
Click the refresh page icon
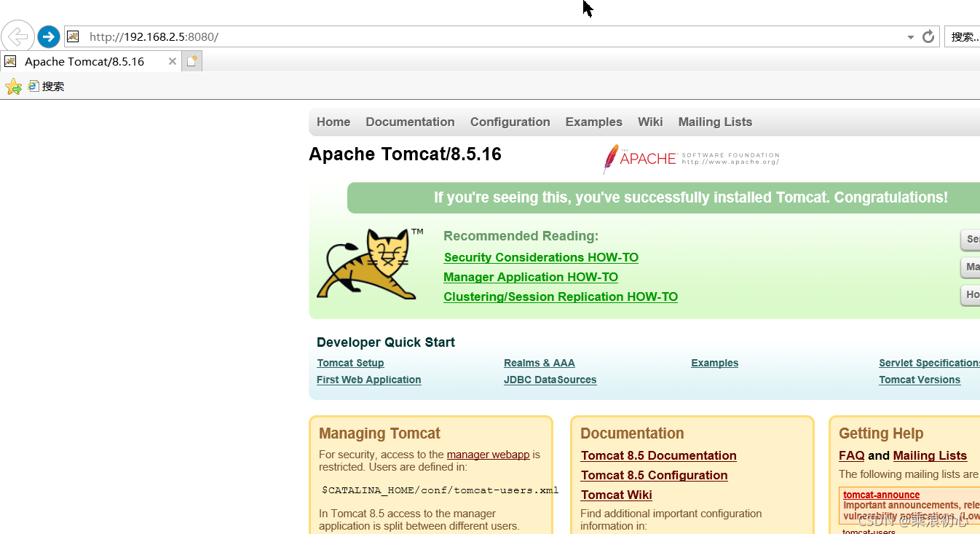pos(928,36)
